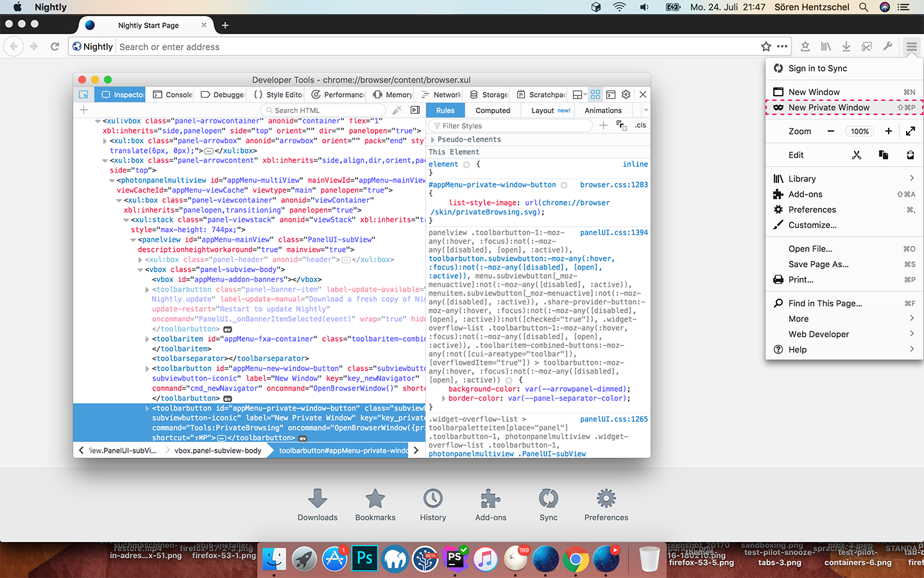The image size is (924, 578).
Task: Click the screenshot scissors toolbar icon
Action: [867, 46]
